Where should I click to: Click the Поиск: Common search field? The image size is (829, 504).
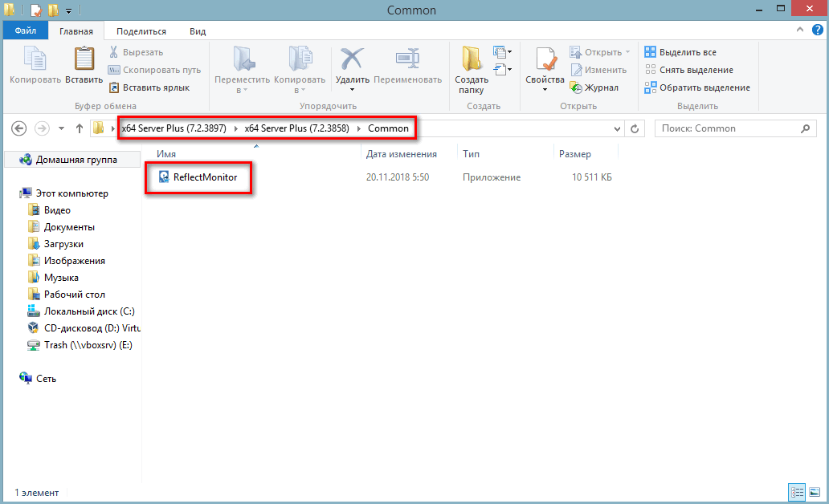(x=727, y=128)
